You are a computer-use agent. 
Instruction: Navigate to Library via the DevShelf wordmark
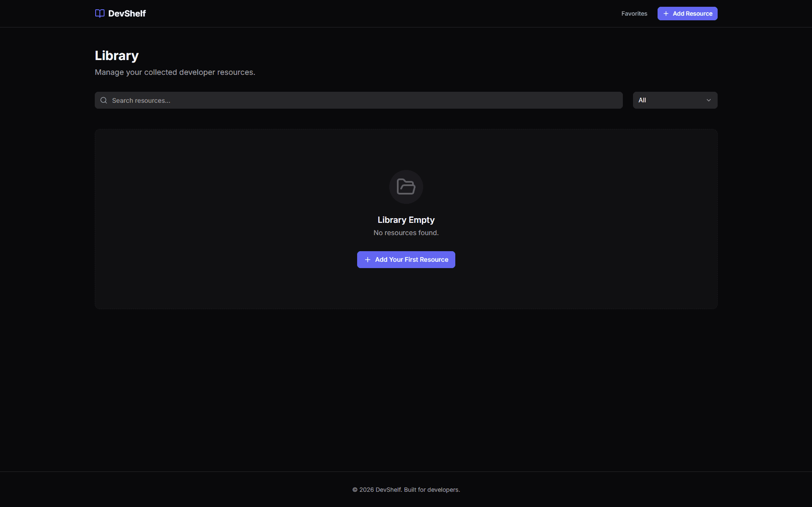[x=127, y=13]
